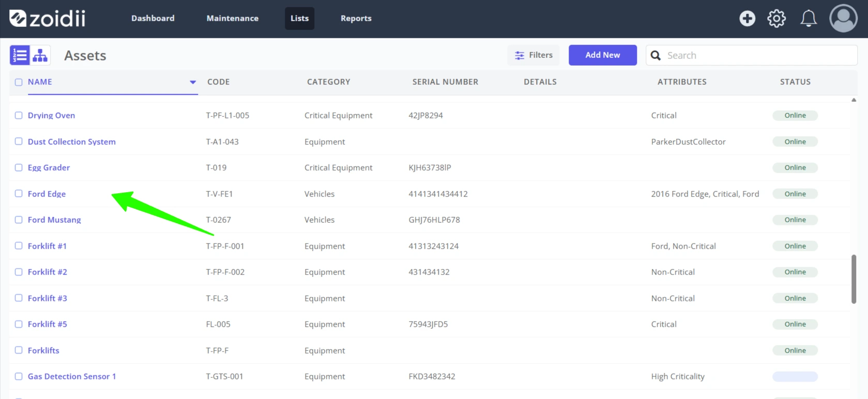Open the plus create-new icon
The height and width of the screenshot is (399, 868).
(747, 19)
